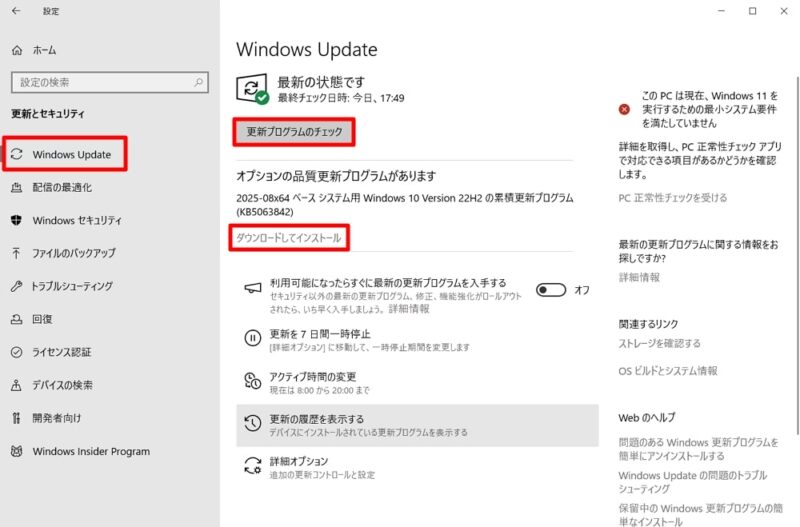Click the Windows Update sync icon in the sidebar
This screenshot has height=527, width=800.
[x=17, y=154]
